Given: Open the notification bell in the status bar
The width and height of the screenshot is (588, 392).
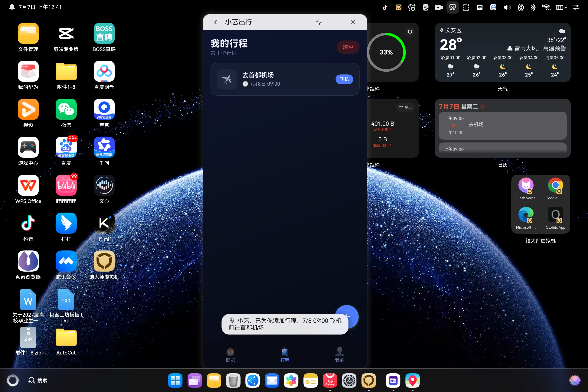Looking at the screenshot, I should (12, 7).
